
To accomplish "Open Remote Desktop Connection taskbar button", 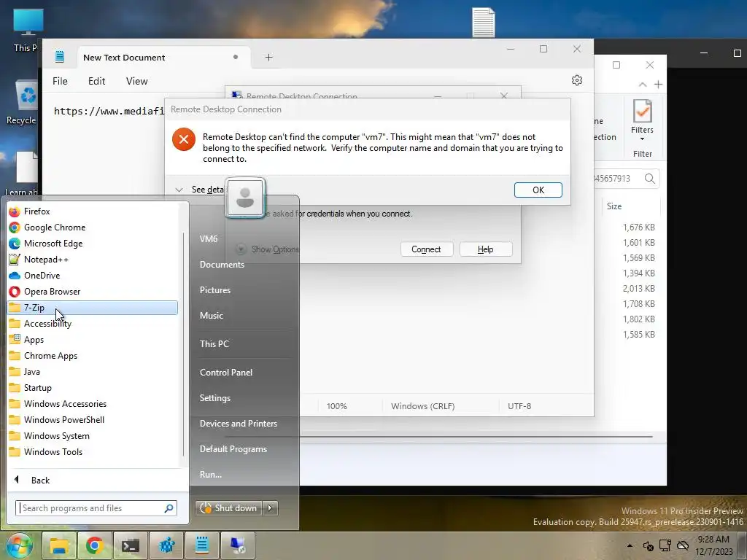I will (x=237, y=545).
